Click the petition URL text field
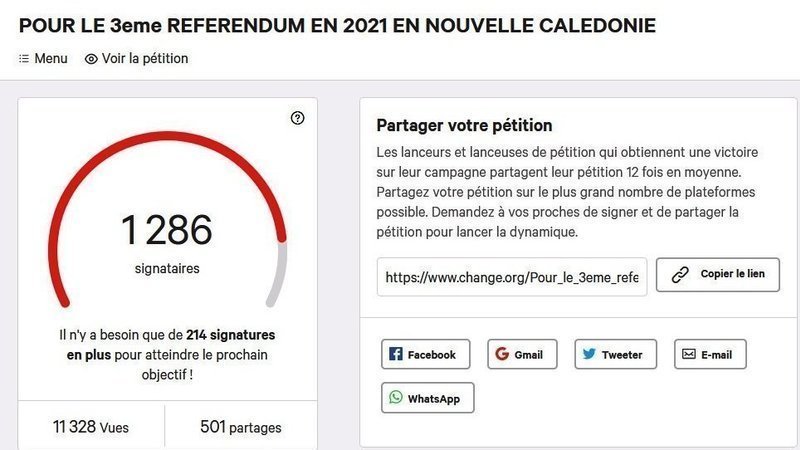This screenshot has height=450, width=800. 512,275
